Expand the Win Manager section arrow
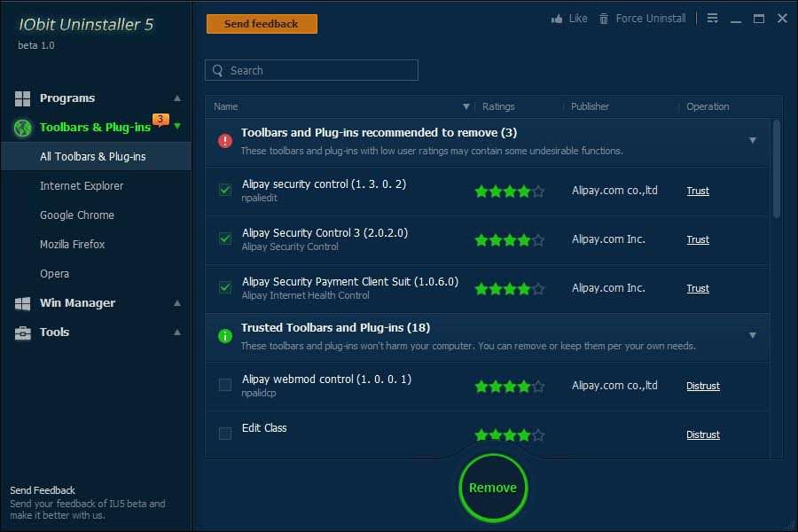Screen dimensions: 798x532 click(177, 303)
